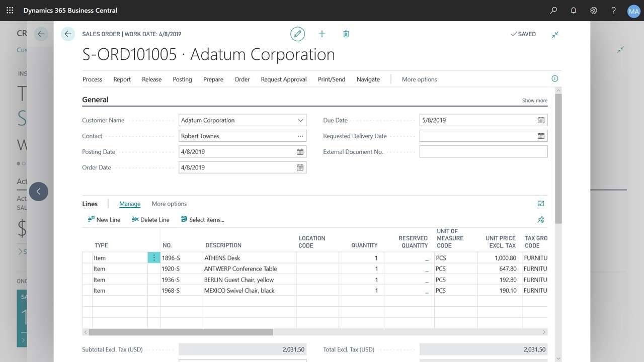Open the app launcher waffle menu
This screenshot has height=362, width=644.
[10, 10]
